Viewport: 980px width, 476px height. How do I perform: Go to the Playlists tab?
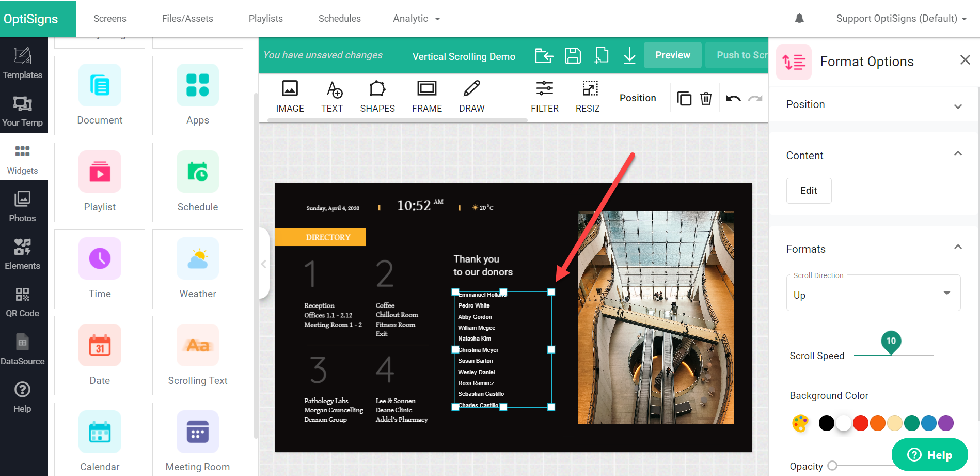[265, 19]
